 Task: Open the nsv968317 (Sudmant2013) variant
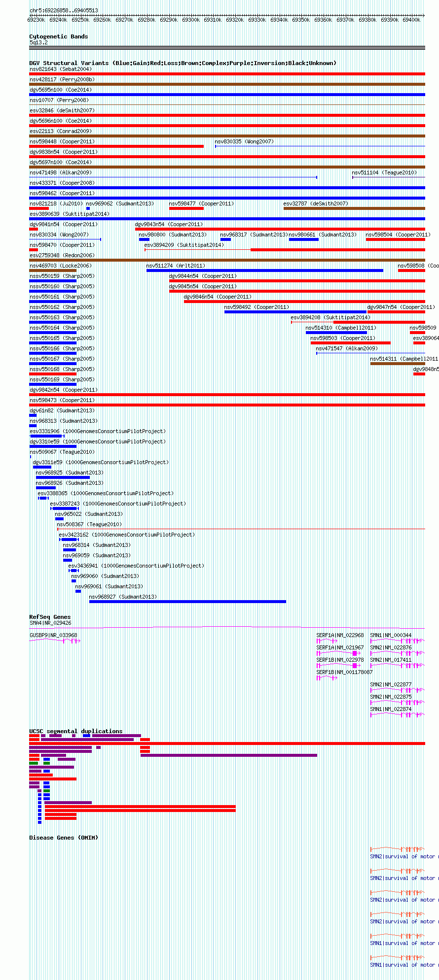(225, 239)
